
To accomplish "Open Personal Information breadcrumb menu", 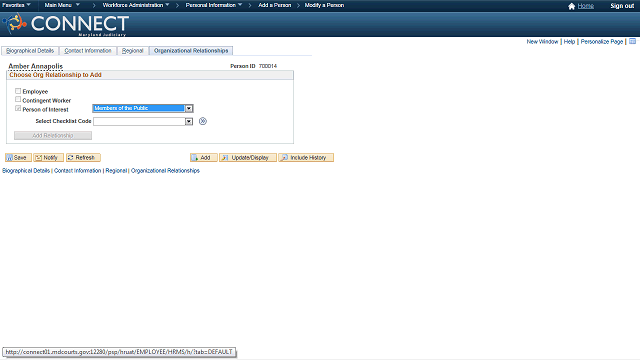I will click(214, 5).
